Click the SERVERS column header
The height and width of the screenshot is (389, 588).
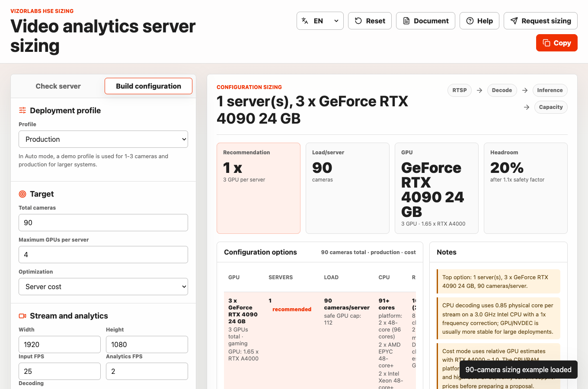281,277
